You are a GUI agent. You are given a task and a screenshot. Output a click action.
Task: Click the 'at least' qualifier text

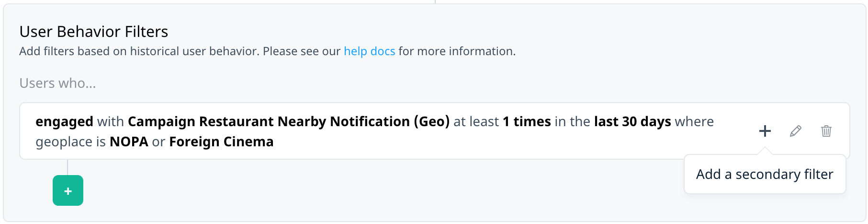476,122
